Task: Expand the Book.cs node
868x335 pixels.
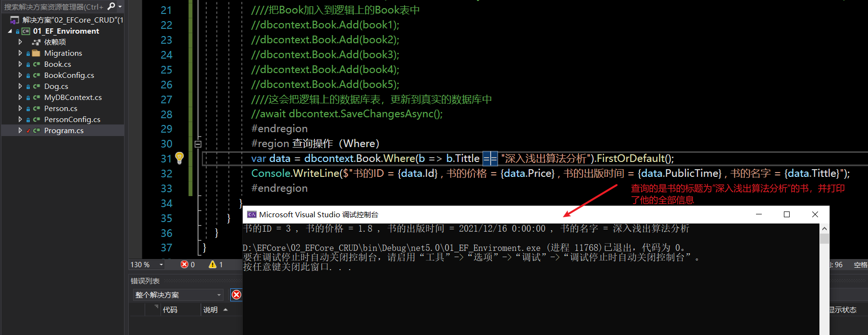Action: 20,64
